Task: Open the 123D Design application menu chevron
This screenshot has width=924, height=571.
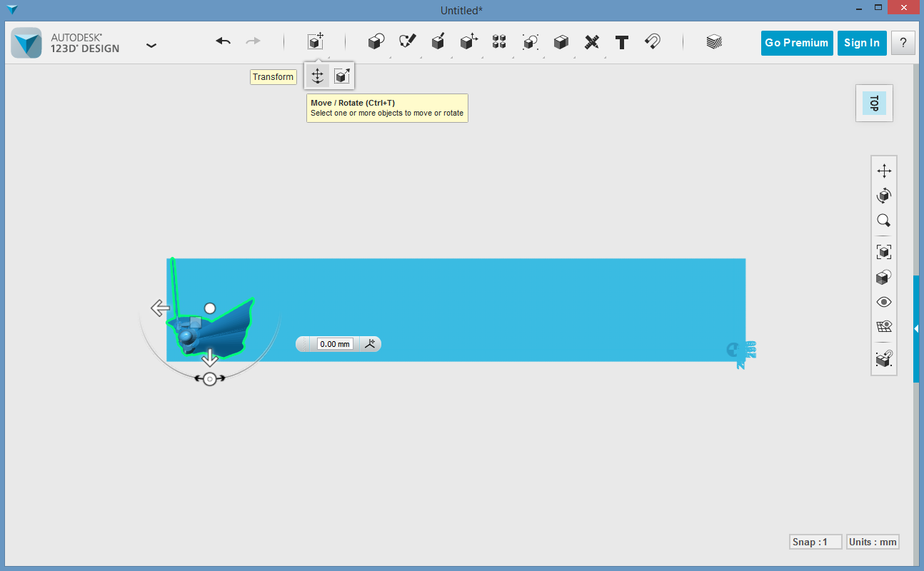Action: click(151, 45)
